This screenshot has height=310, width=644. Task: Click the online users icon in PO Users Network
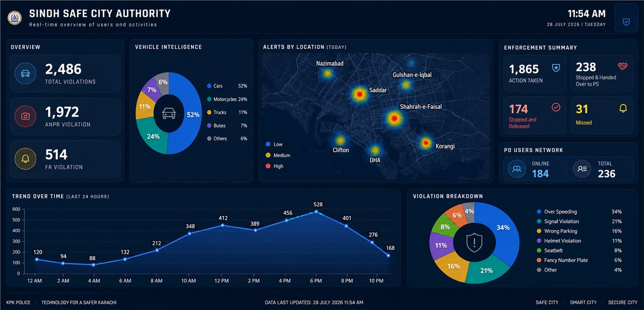coord(517,169)
